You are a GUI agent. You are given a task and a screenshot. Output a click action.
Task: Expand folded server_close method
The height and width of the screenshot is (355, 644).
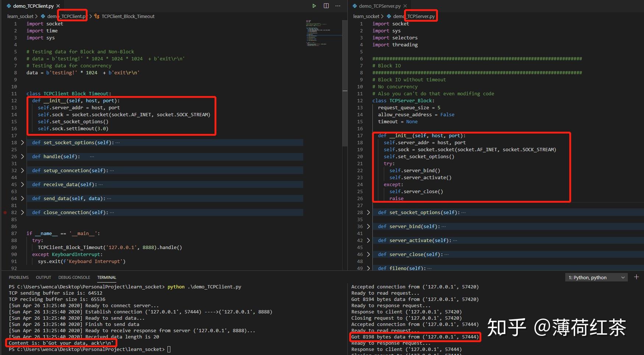(368, 255)
